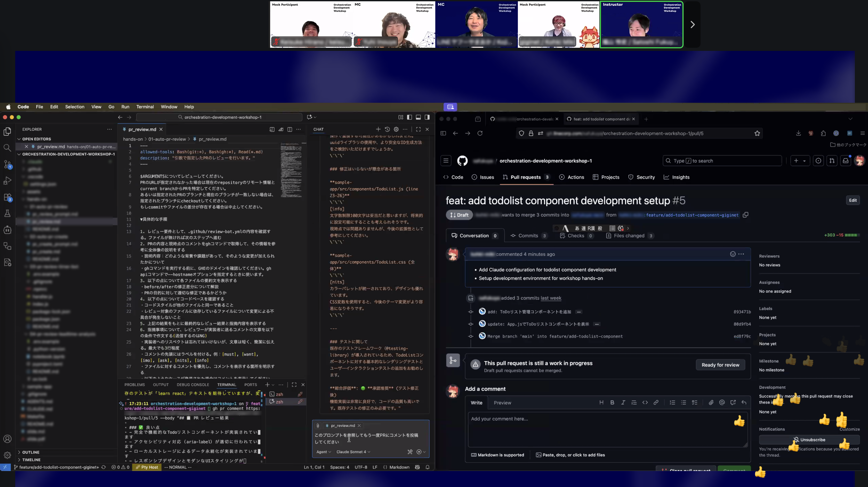
Task: Open the Source Control view
Action: coord(7,164)
